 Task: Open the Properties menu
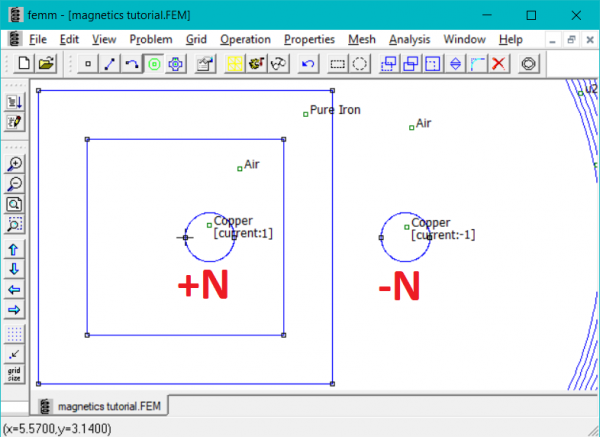coord(309,39)
